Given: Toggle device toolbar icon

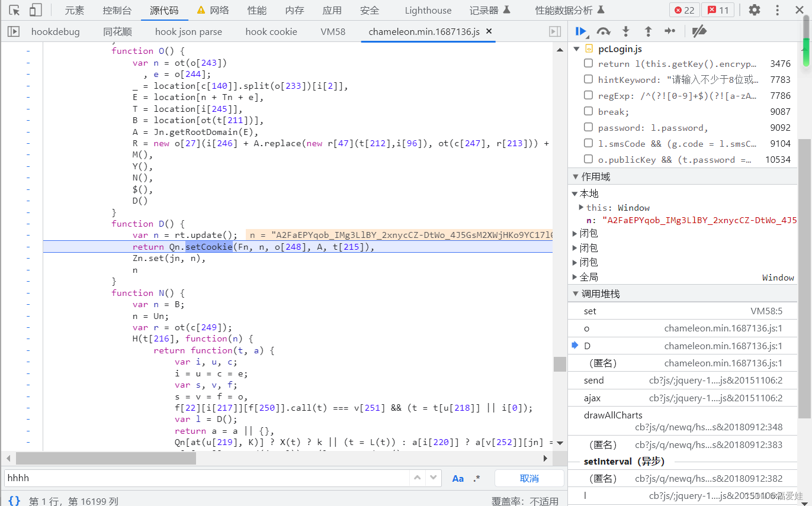Looking at the screenshot, I should [36, 10].
